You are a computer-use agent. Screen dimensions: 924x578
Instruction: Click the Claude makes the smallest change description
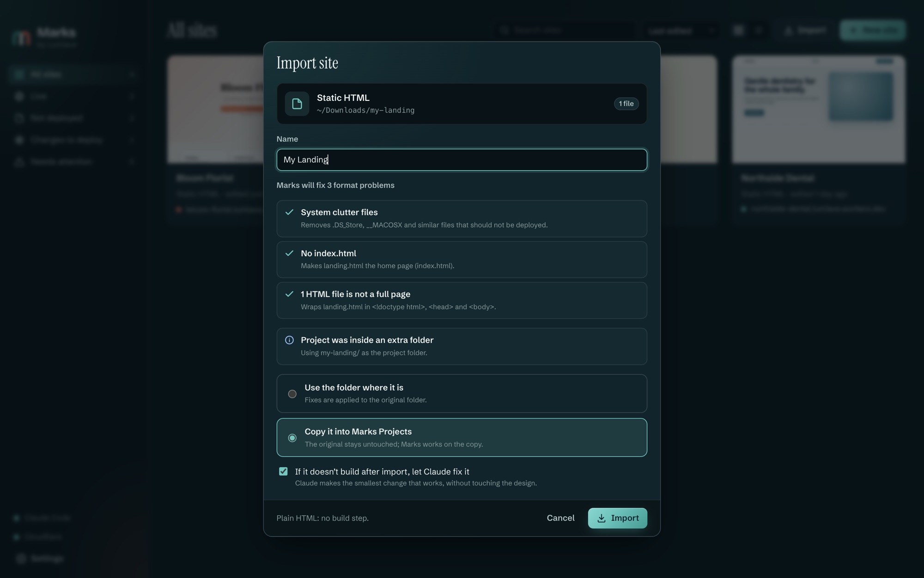[x=416, y=483]
